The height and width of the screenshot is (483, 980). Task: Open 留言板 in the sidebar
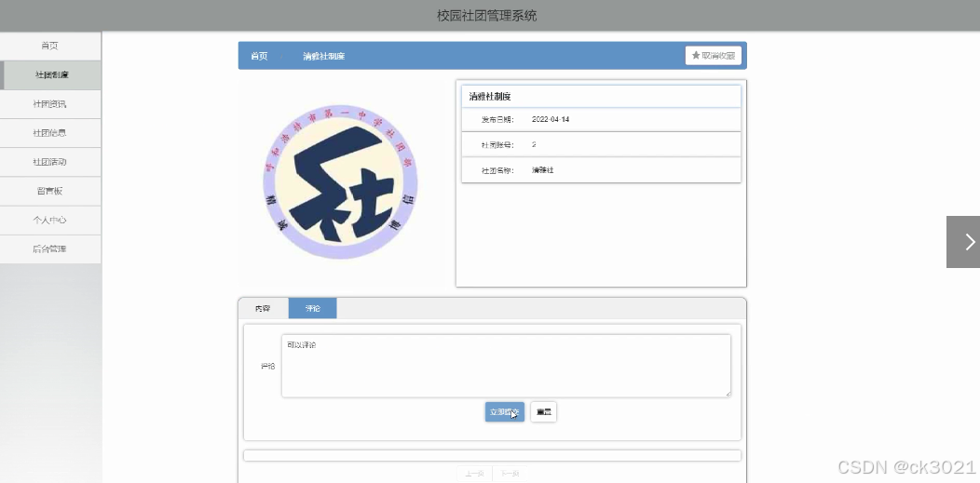coord(50,191)
